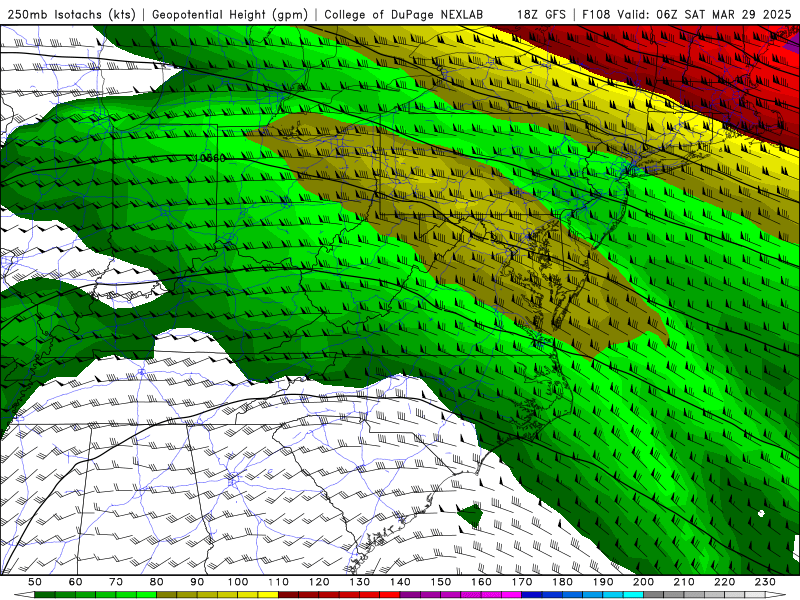Viewport: 800px width, 600px height.
Task: Click the '18Z GFS' model run label
Action: [x=541, y=14]
